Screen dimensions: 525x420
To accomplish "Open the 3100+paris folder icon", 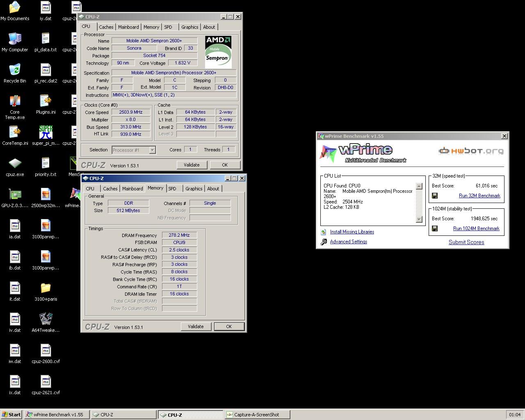I will coord(46,291).
